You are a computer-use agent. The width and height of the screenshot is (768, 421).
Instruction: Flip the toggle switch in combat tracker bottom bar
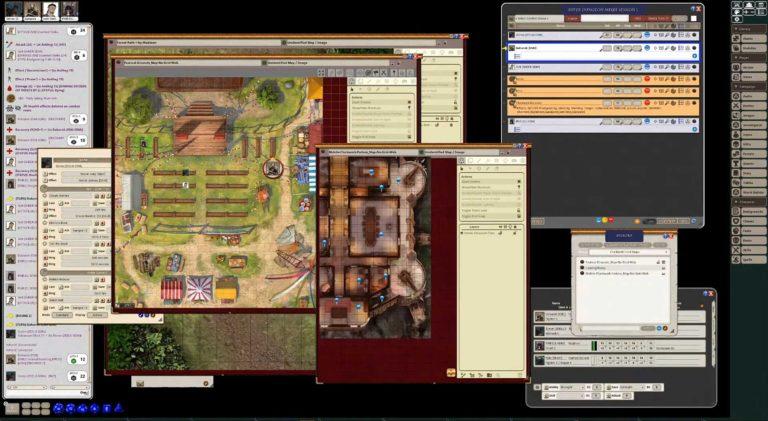(649, 221)
